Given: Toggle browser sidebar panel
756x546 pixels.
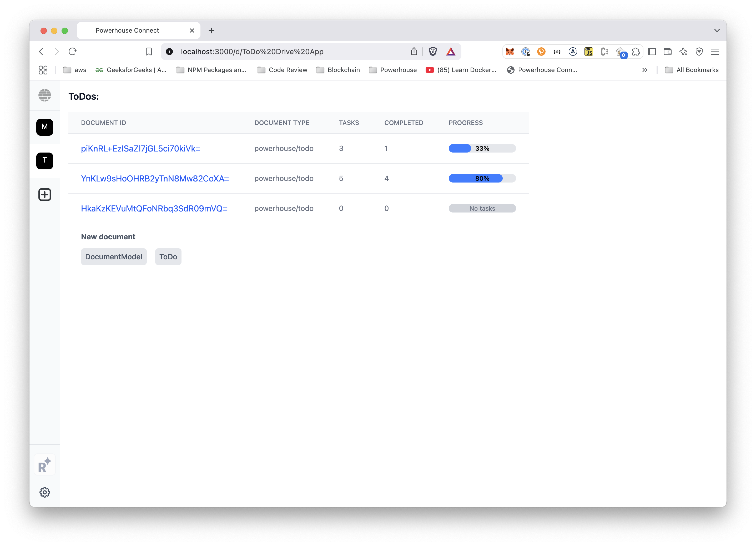Looking at the screenshot, I should [x=652, y=52].
